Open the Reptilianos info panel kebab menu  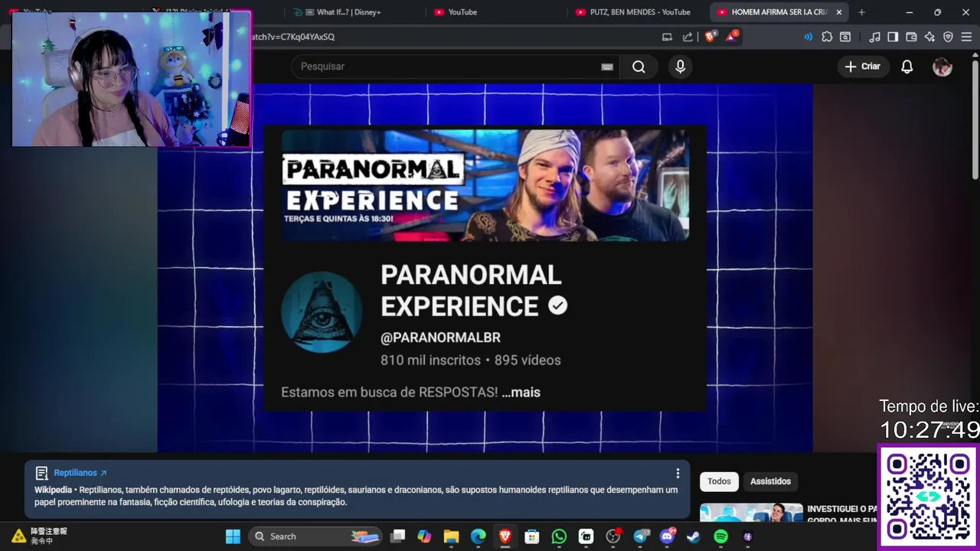pyautogui.click(x=677, y=474)
